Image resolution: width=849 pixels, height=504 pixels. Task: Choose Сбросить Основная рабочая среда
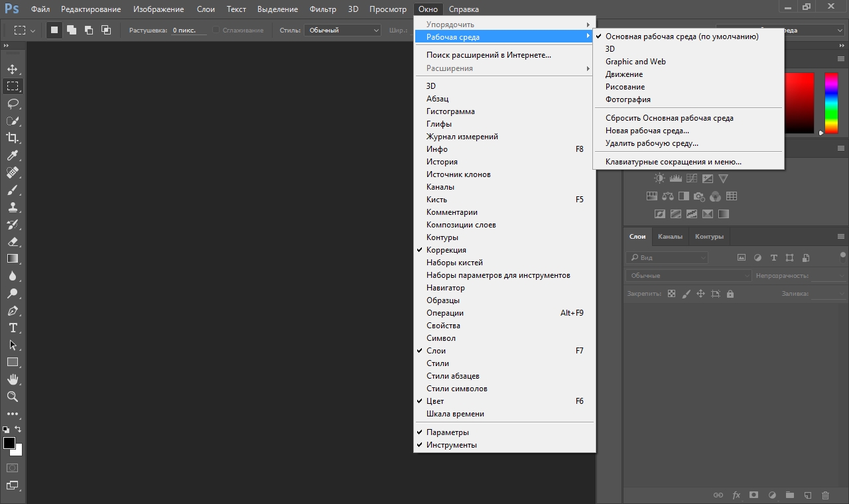point(669,118)
